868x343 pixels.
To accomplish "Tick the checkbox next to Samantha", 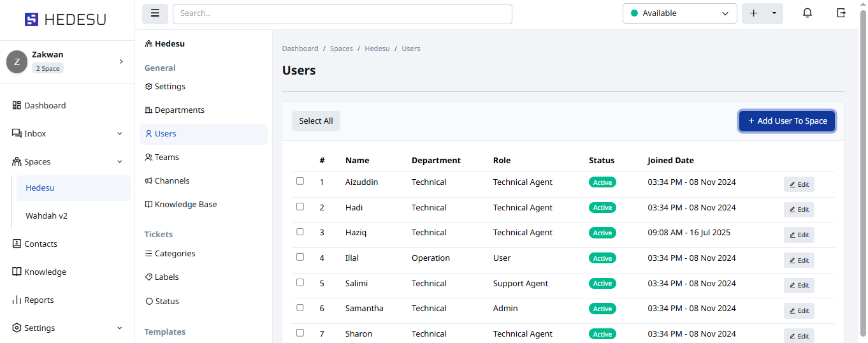I will pos(300,307).
